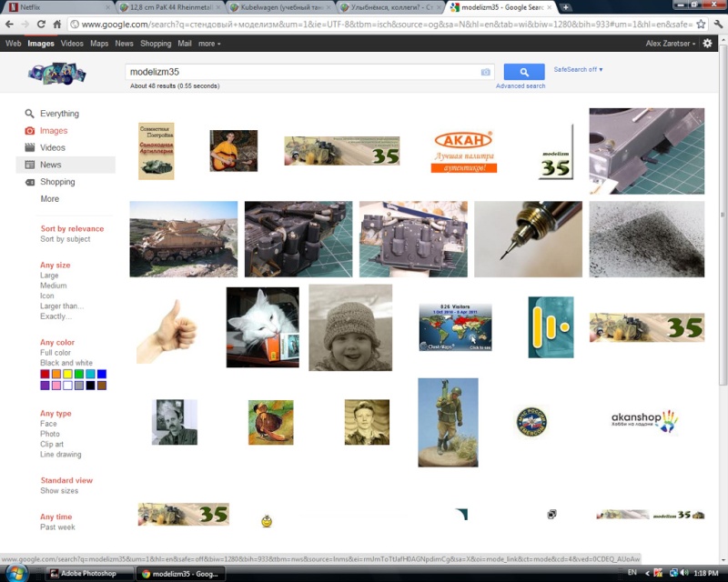The image size is (728, 582).
Task: Switch to Adobe Photoshop in taskbar
Action: pyautogui.click(x=89, y=574)
